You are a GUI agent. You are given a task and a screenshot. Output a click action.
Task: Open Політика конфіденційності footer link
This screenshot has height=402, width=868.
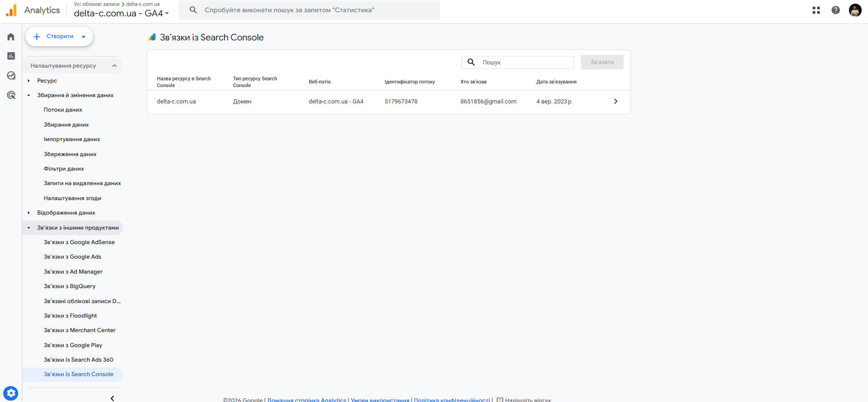point(452,400)
